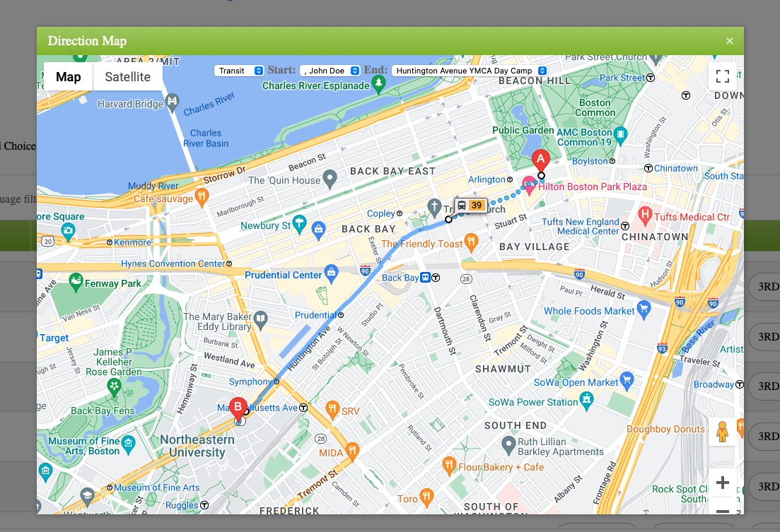The height and width of the screenshot is (532, 780).
Task: Open Hilton Boston Park Plaza hotel pin
Action: (x=529, y=185)
